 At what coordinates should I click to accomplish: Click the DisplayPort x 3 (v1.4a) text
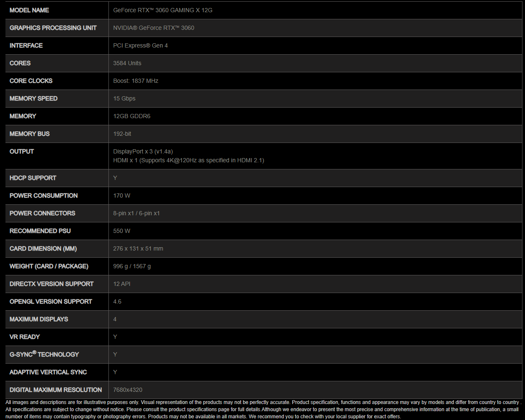[x=143, y=151]
